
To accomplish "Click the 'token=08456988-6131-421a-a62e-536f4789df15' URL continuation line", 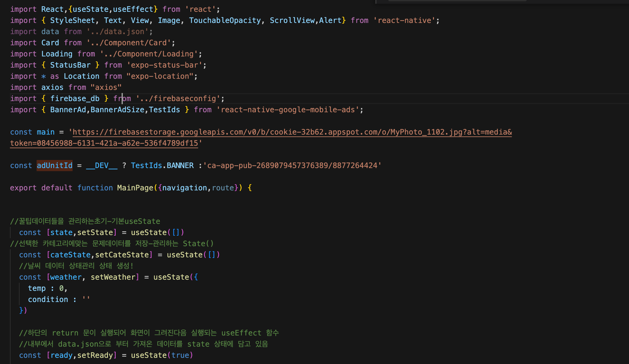I will pos(104,143).
